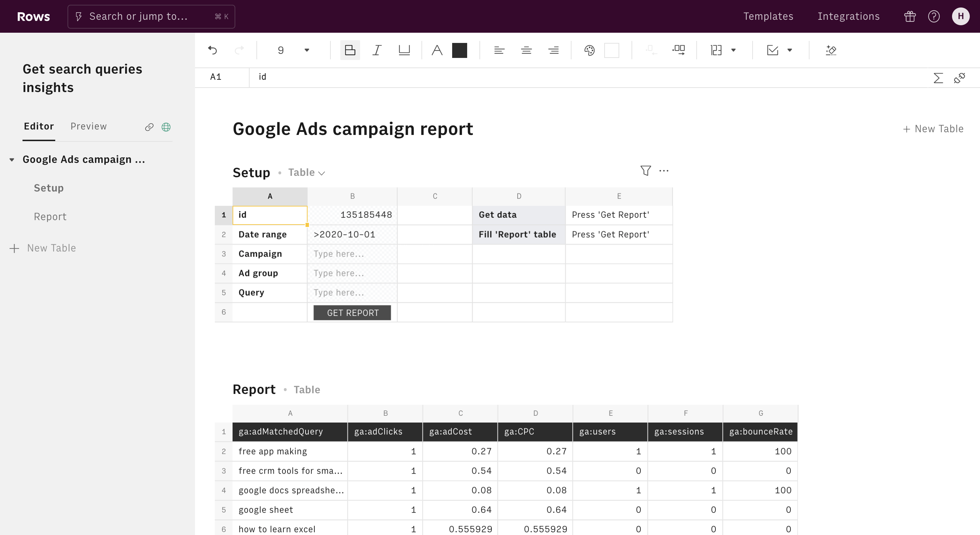Click the underline formatting icon

(x=404, y=49)
